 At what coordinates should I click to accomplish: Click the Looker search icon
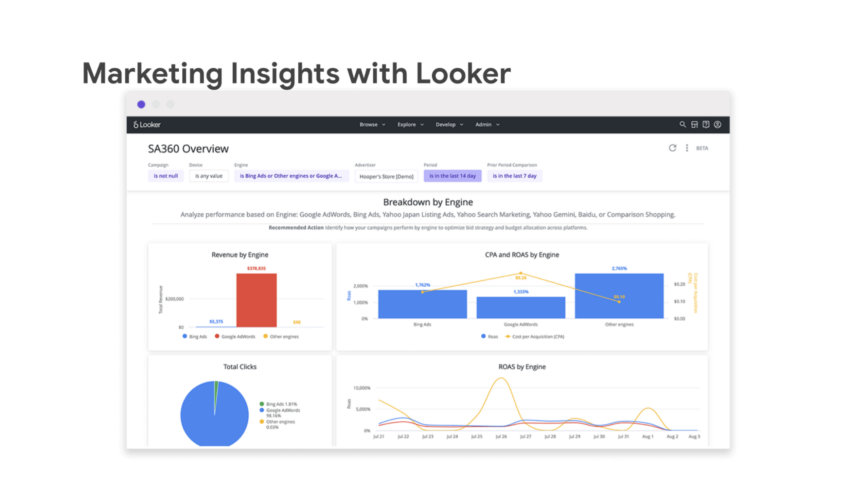(x=681, y=124)
